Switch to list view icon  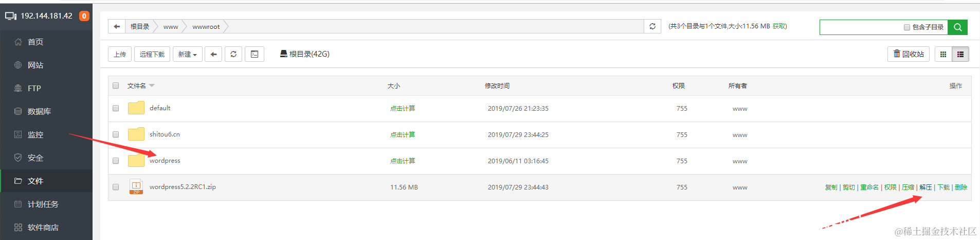[960, 54]
